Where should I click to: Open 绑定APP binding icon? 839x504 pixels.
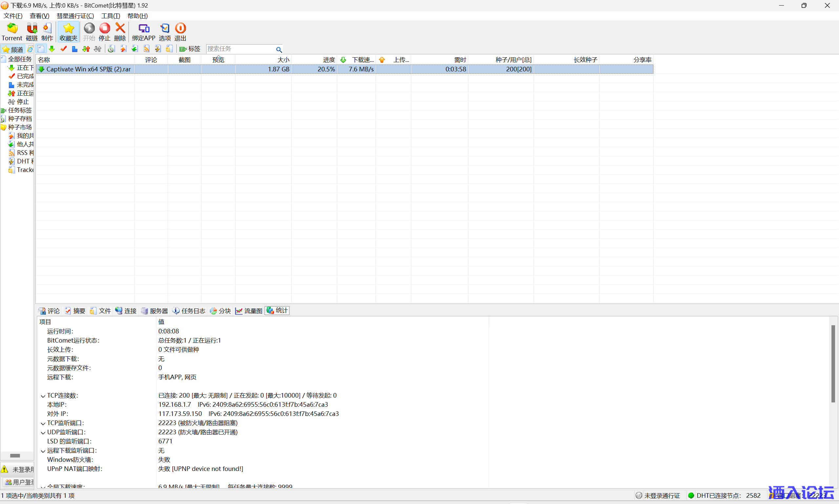click(x=144, y=28)
